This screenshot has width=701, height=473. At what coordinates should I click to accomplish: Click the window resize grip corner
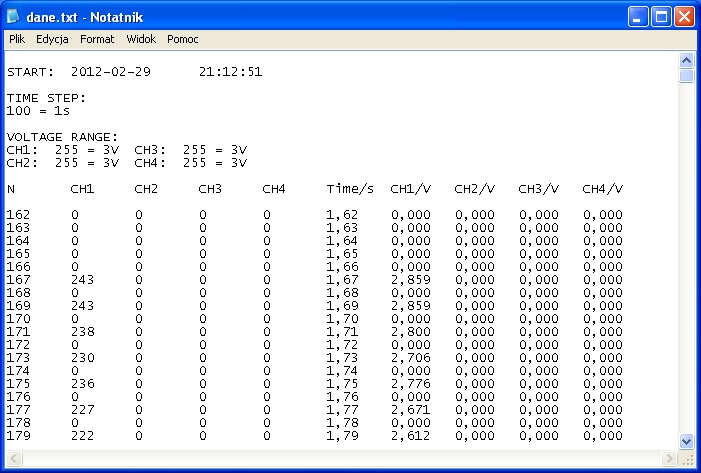(688, 459)
